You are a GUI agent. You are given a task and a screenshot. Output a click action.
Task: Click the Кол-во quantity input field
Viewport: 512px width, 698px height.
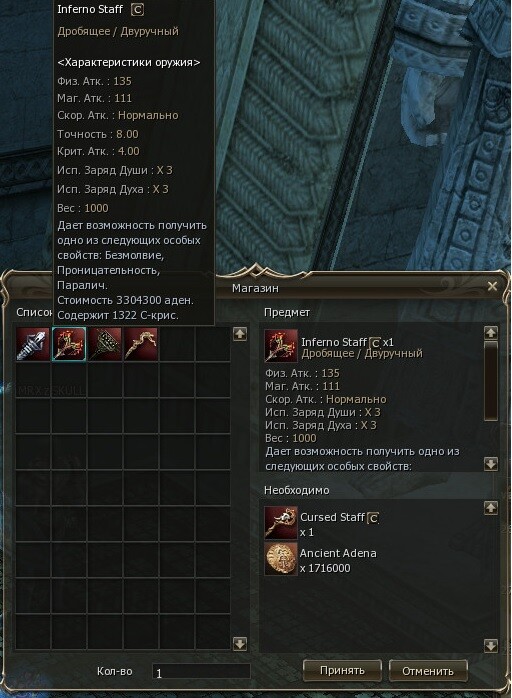201,672
